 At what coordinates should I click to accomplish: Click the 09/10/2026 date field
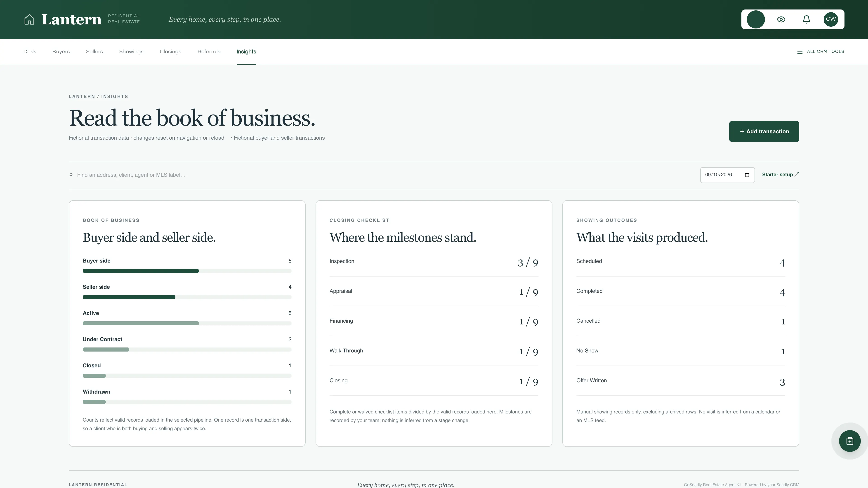click(727, 175)
